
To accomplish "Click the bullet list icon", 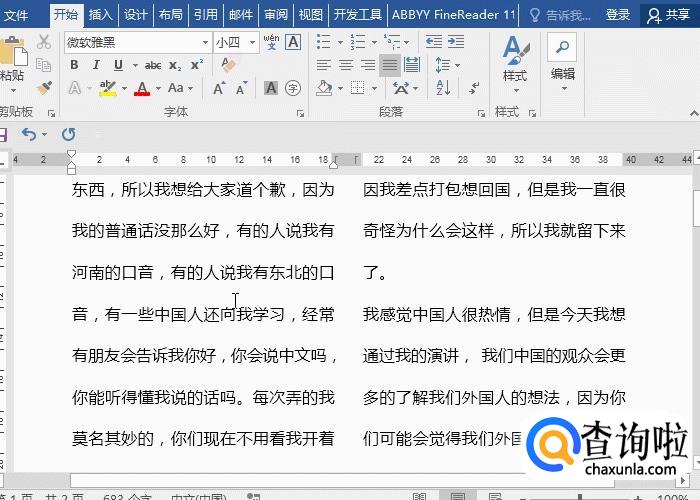I will pyautogui.click(x=324, y=42).
